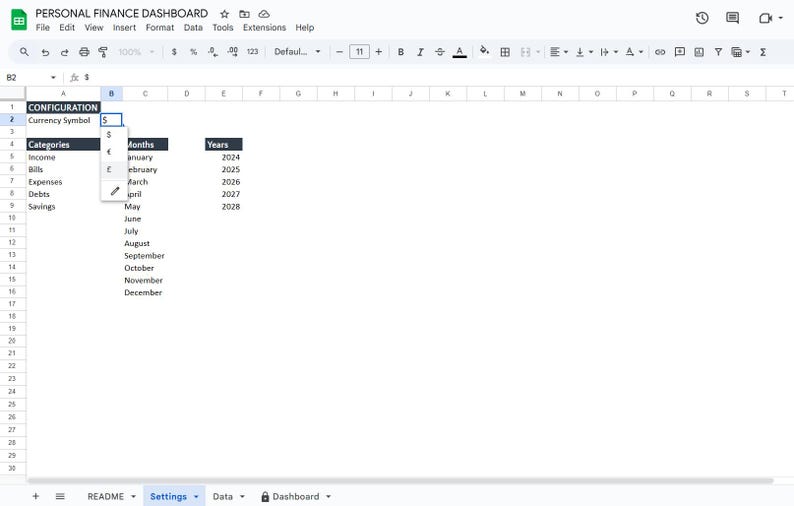Click the merge cells icon
The width and height of the screenshot is (794, 506).
coord(525,52)
